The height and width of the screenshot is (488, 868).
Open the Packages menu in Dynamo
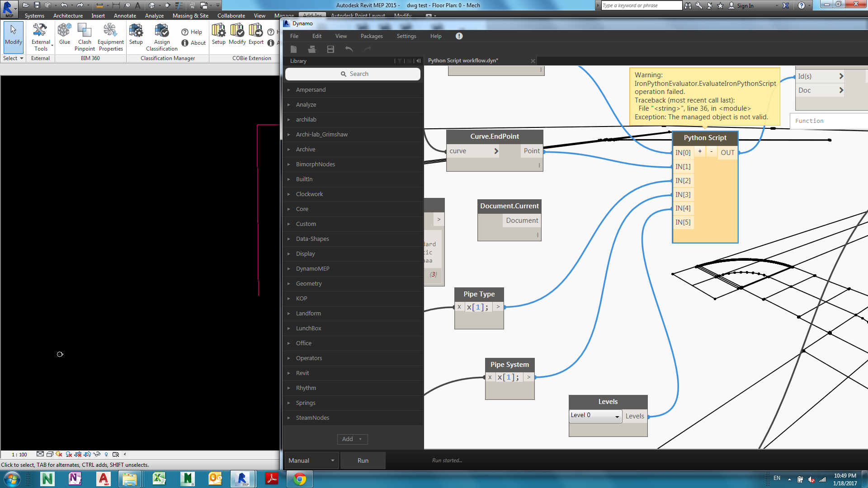(x=371, y=36)
